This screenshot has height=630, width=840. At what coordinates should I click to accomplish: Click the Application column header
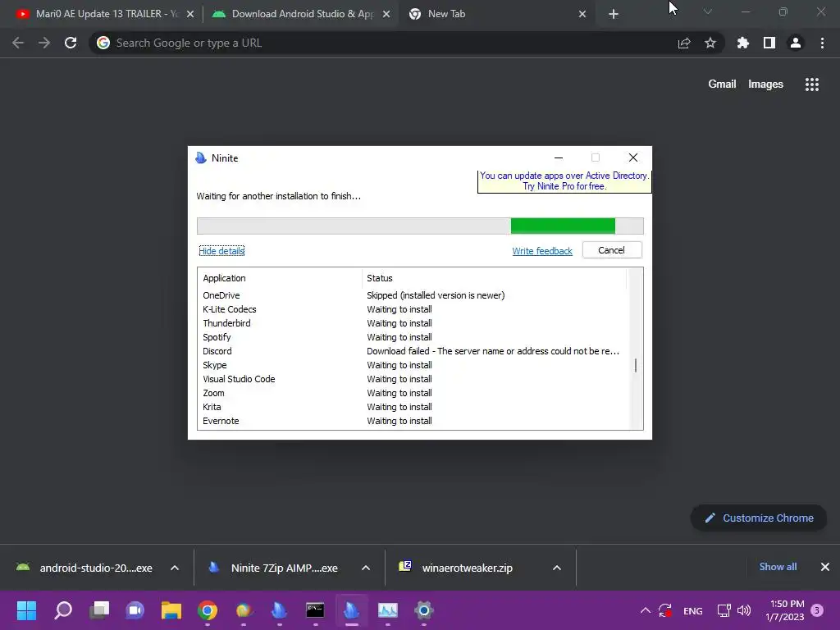pyautogui.click(x=279, y=278)
